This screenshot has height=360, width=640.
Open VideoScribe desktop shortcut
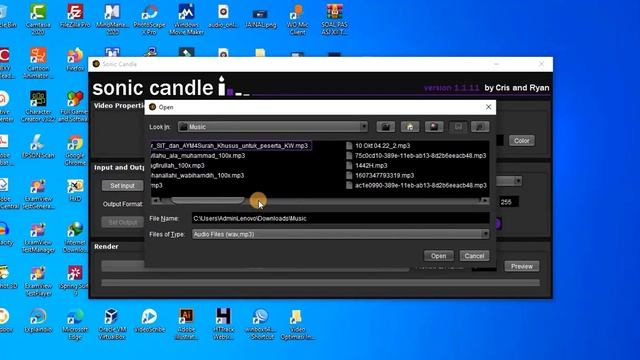pyautogui.click(x=149, y=320)
